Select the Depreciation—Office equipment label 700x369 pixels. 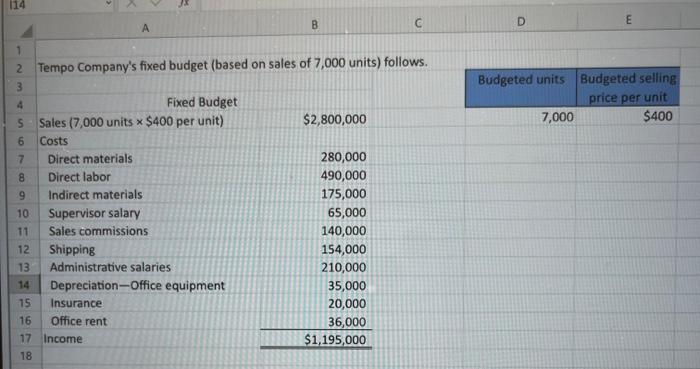pyautogui.click(x=137, y=286)
